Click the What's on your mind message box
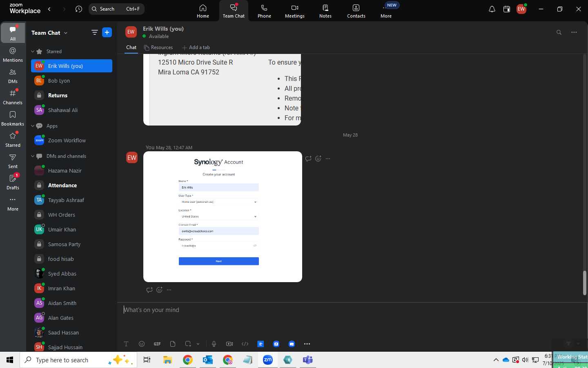Screen dimensions: 588x368 tap(351, 310)
